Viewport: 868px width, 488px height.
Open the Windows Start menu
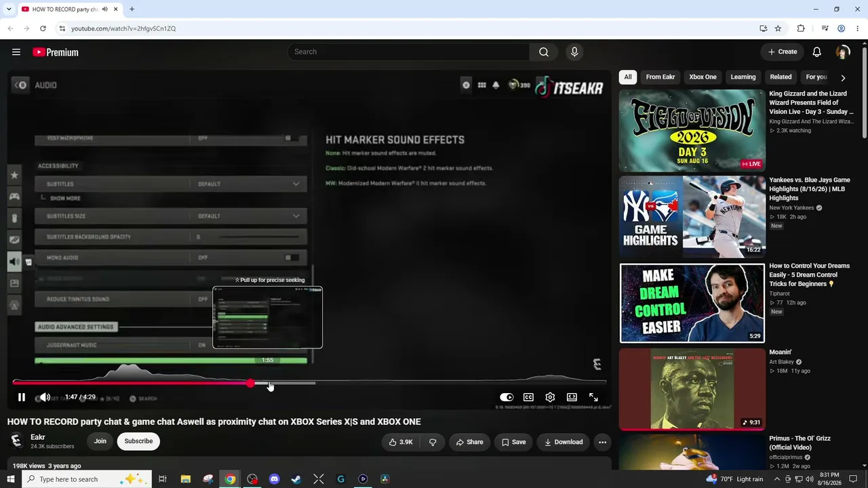[9, 479]
